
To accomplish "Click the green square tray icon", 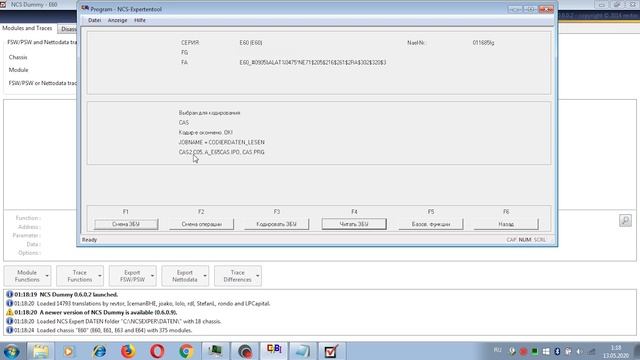I will tap(534, 351).
